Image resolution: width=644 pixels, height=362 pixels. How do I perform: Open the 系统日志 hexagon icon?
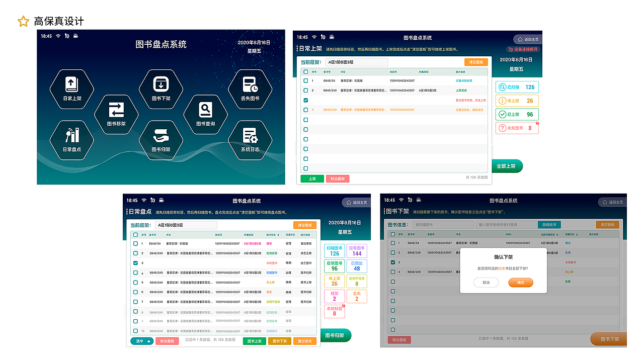250,140
